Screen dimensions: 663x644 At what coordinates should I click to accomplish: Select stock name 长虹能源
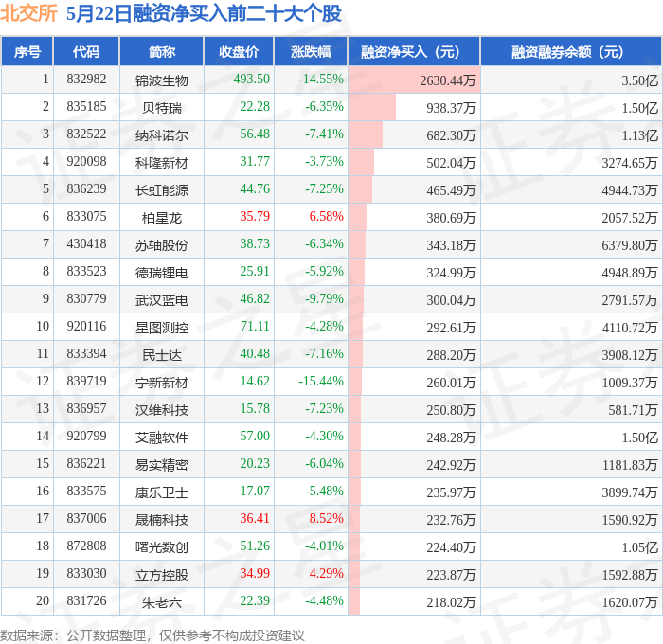tap(162, 190)
